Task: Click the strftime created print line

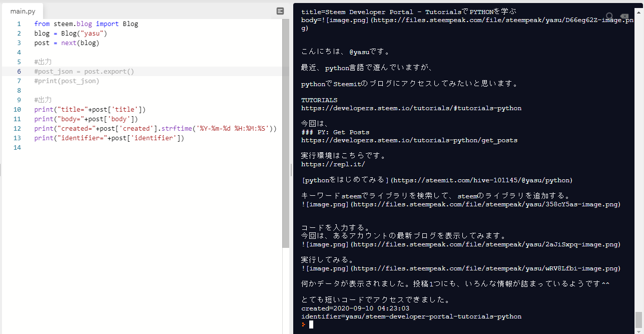Action: (156, 129)
